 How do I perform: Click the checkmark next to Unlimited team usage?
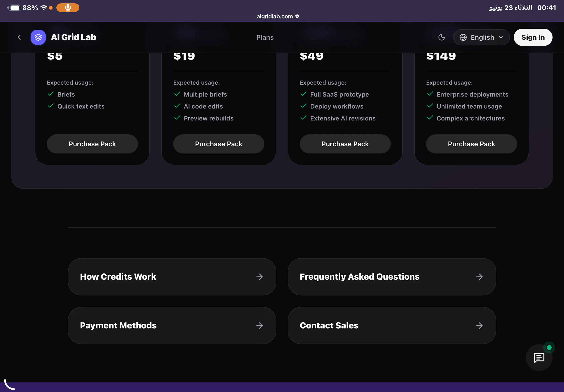pyautogui.click(x=430, y=106)
